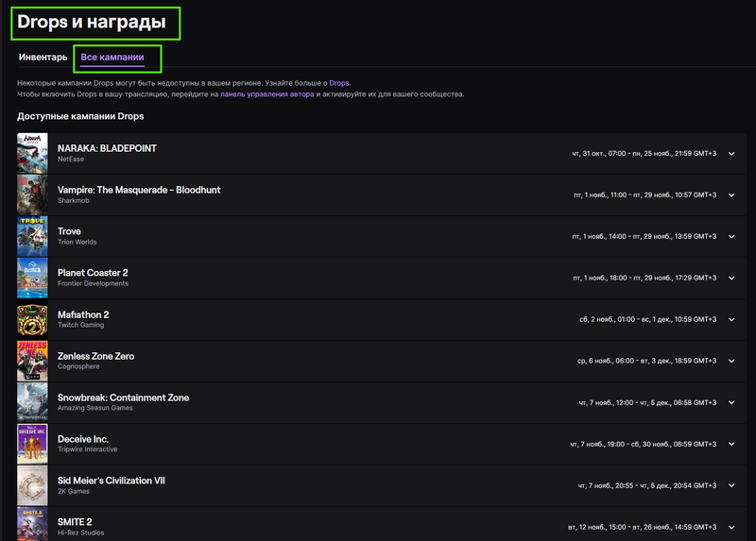
Task: Follow the панель управления автора link
Action: click(x=266, y=93)
